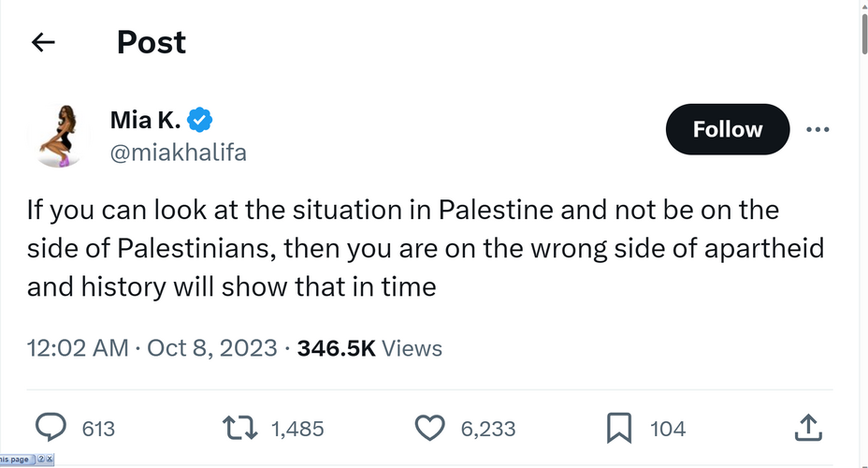Like the post with the heart icon
The width and height of the screenshot is (868, 468).
429,428
